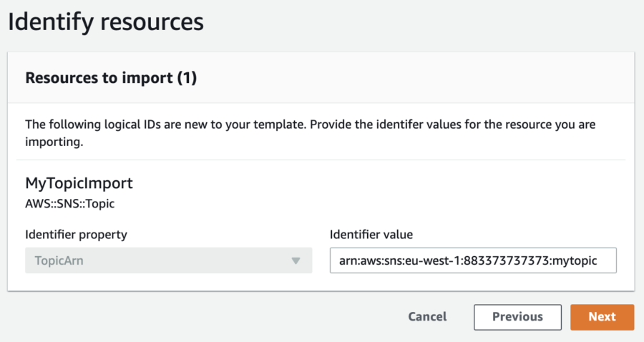Go back with the Previous button

517,317
